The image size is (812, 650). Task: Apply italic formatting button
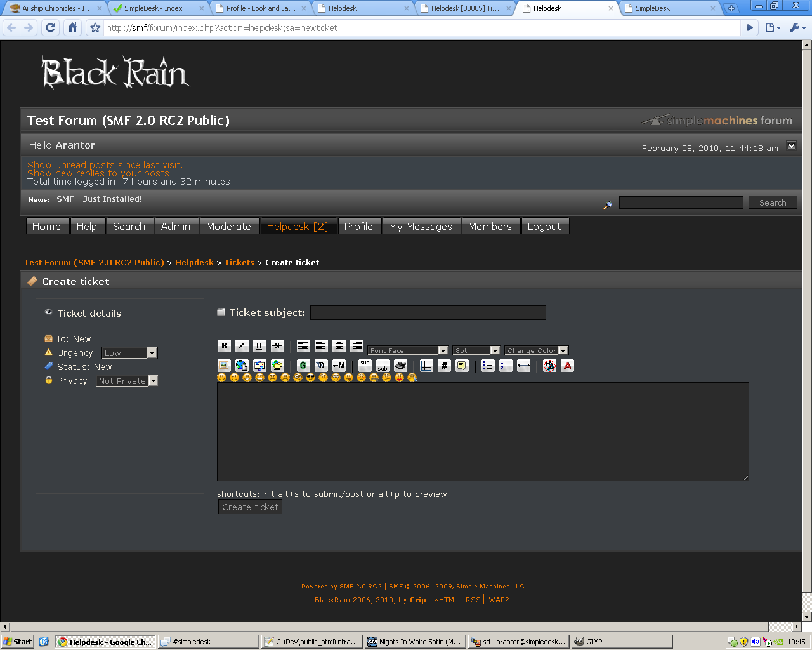tap(242, 346)
